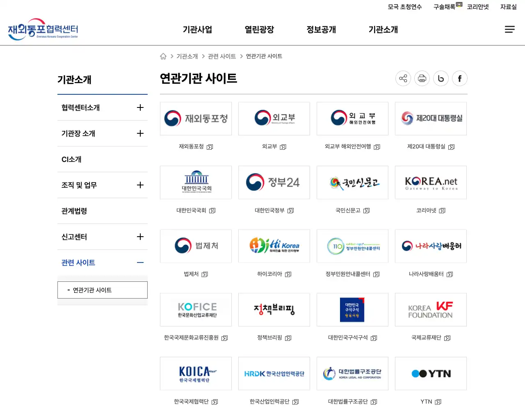
Task: Click the print icon button
Action: (422, 78)
